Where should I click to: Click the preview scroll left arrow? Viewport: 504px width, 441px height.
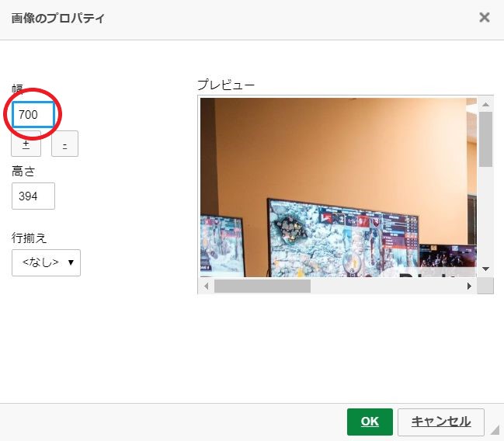207,286
